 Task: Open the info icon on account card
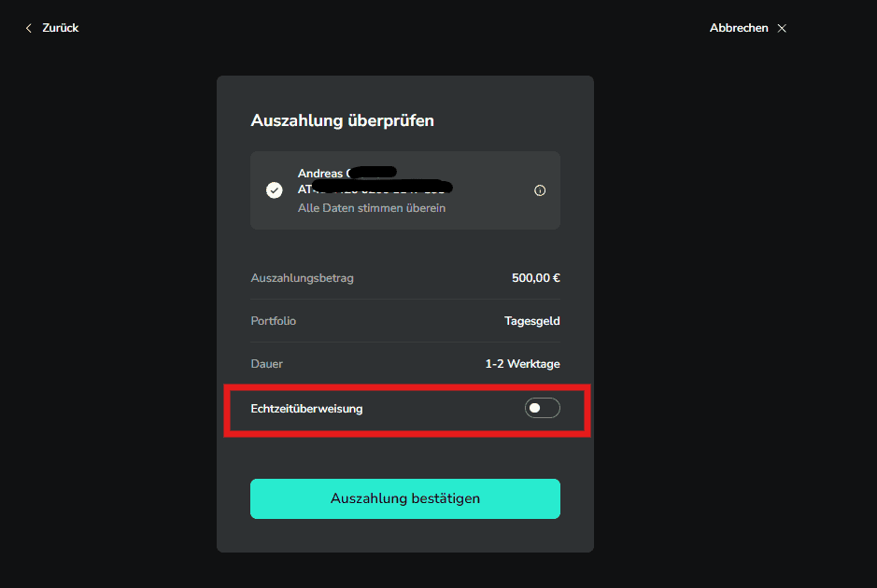540,190
